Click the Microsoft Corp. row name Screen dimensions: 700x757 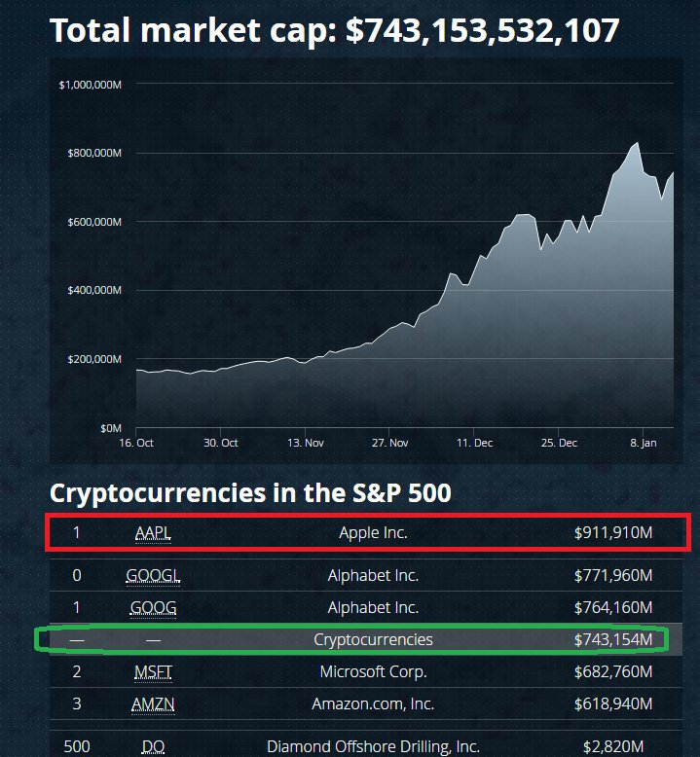click(374, 672)
